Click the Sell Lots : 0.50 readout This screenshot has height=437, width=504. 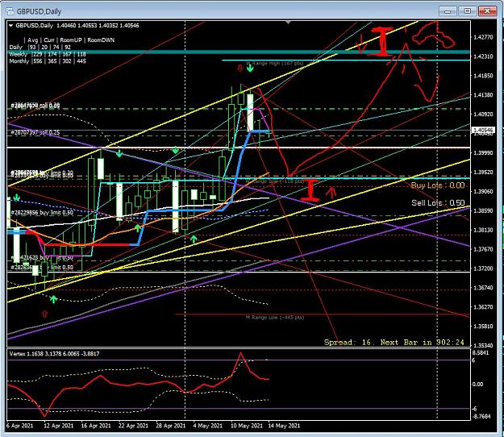[438, 202]
